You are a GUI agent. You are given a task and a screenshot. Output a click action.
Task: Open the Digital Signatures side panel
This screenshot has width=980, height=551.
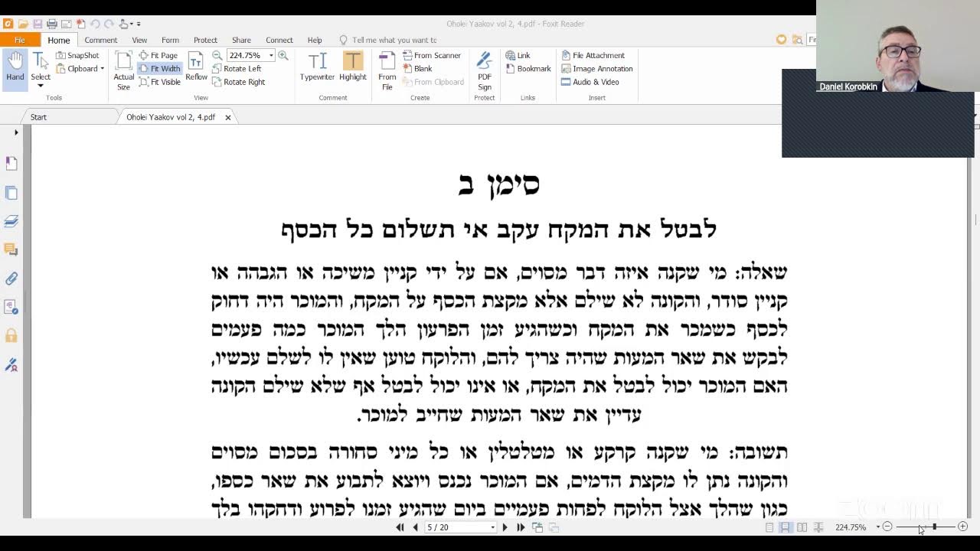click(11, 365)
